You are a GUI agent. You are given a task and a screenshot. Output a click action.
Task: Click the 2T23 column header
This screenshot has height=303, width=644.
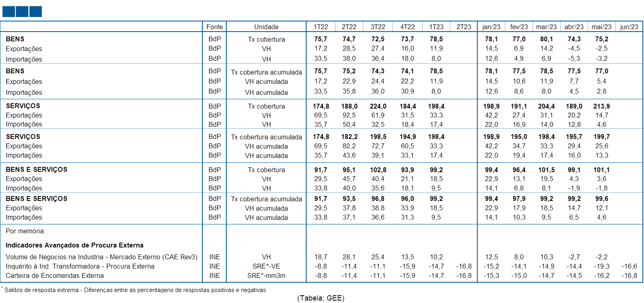(464, 27)
